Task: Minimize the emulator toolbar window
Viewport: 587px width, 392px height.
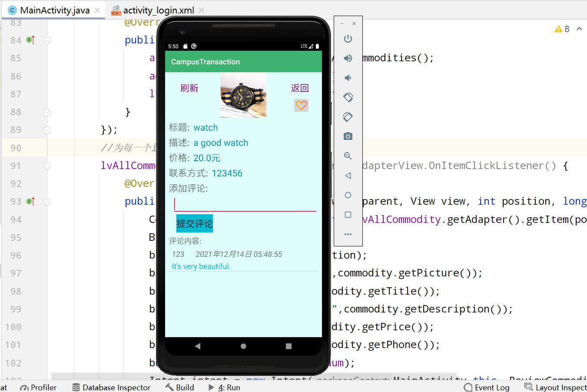Action: (x=342, y=23)
